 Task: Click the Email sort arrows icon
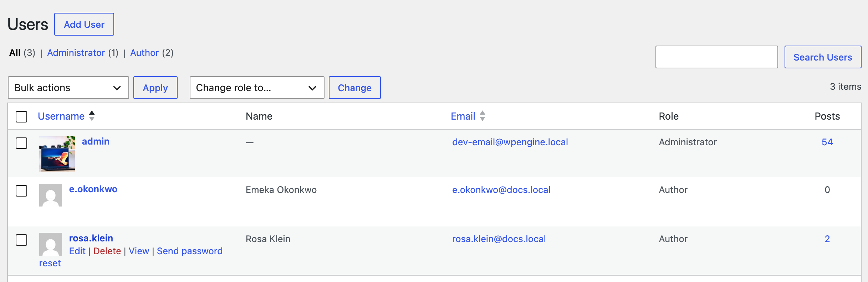[x=482, y=116]
